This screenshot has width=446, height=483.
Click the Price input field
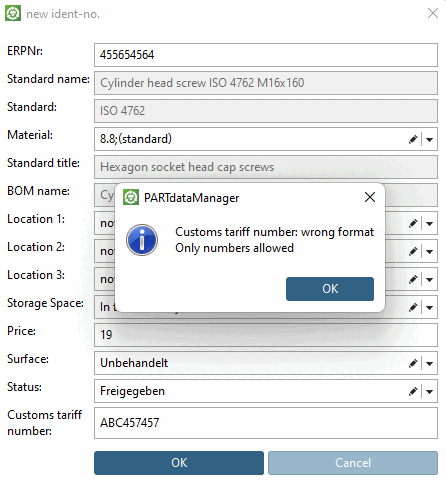(266, 335)
